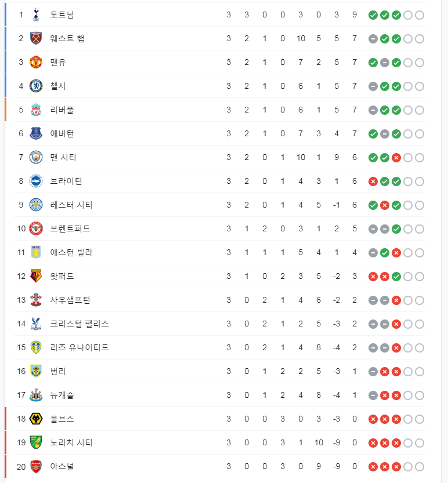Image resolution: width=448 pixels, height=483 pixels.
Task: Select the Brighton club logo
Action: (36, 181)
